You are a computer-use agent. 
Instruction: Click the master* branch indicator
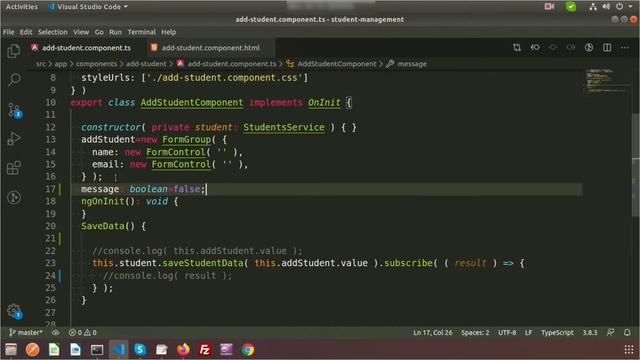coord(25,333)
